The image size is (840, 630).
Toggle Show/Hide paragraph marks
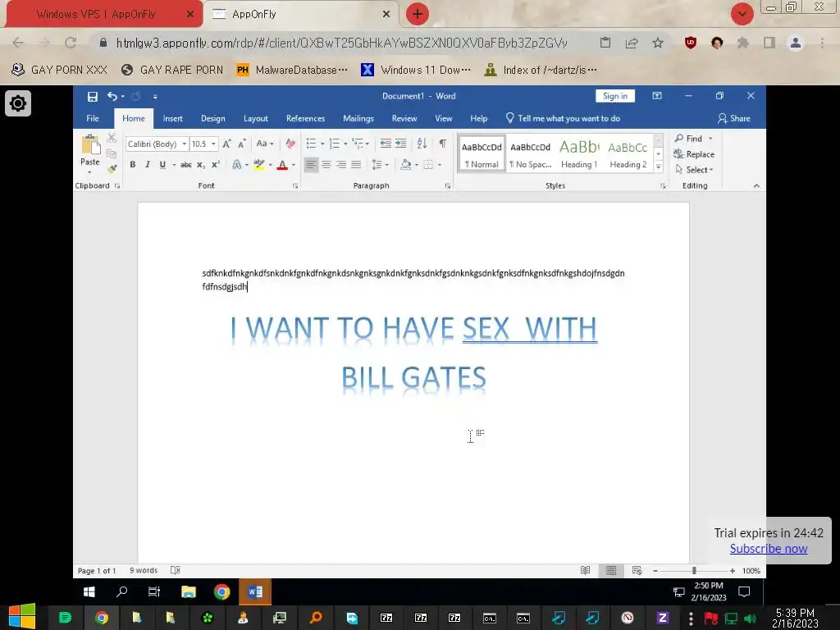442,143
